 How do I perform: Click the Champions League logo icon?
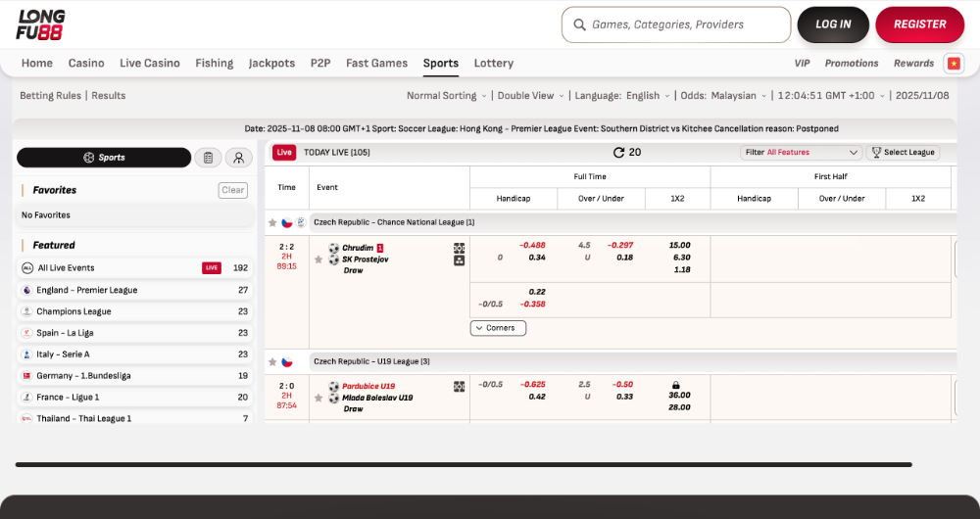pyautogui.click(x=26, y=311)
